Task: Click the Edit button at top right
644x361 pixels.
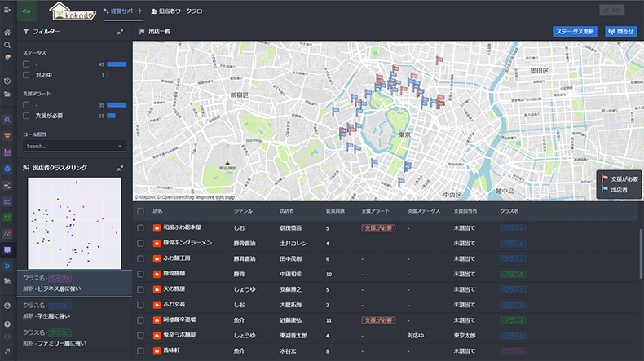Action: 611,11
